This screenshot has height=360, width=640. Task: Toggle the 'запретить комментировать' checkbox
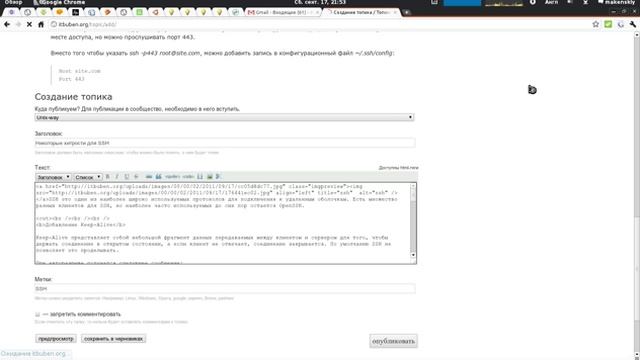coord(38,314)
